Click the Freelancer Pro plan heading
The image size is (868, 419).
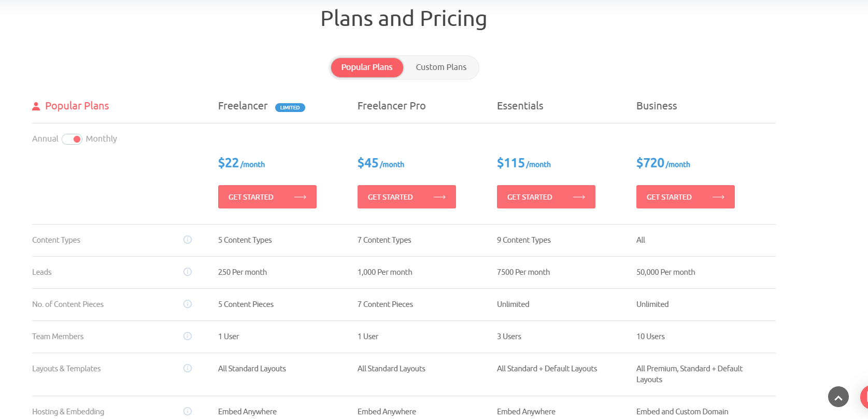click(391, 106)
